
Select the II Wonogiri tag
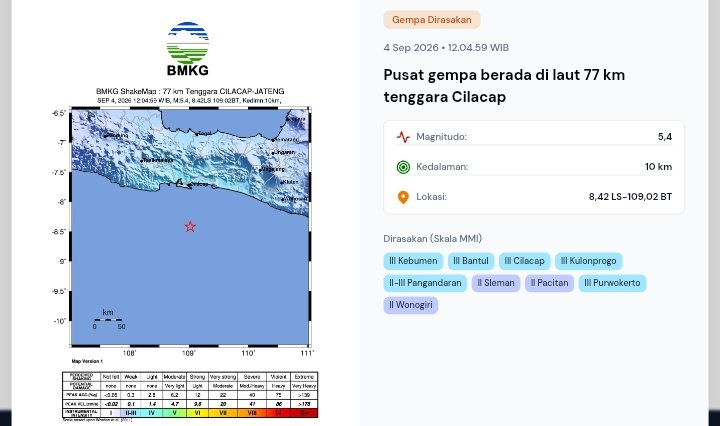[x=411, y=305]
